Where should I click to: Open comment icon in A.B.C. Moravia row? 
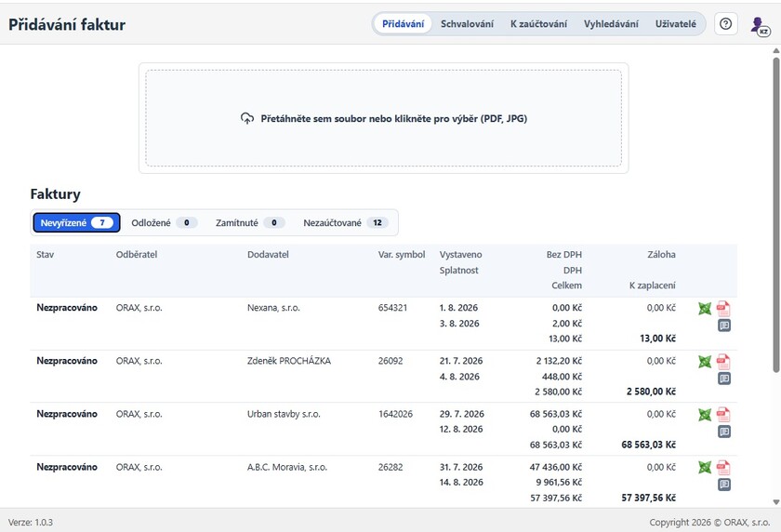pyautogui.click(x=724, y=485)
